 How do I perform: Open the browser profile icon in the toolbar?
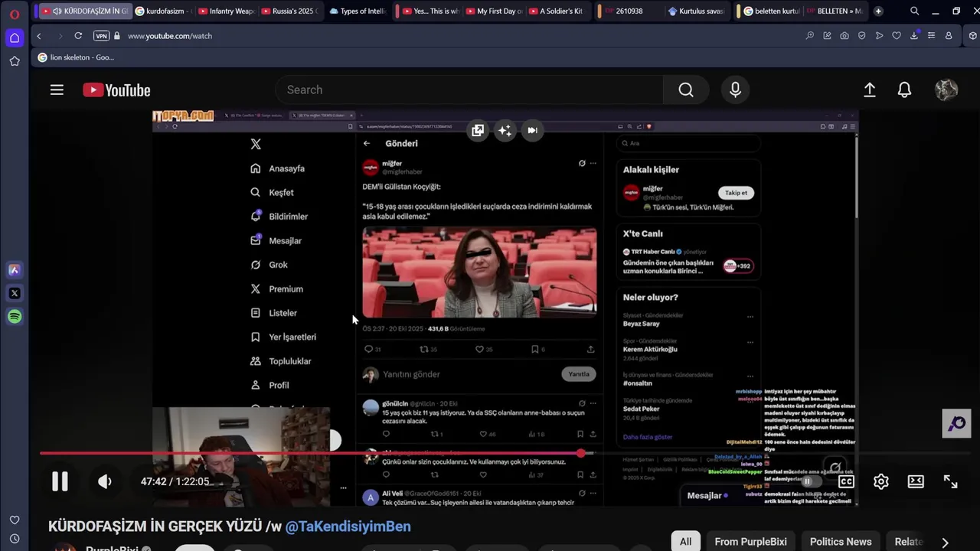click(949, 36)
